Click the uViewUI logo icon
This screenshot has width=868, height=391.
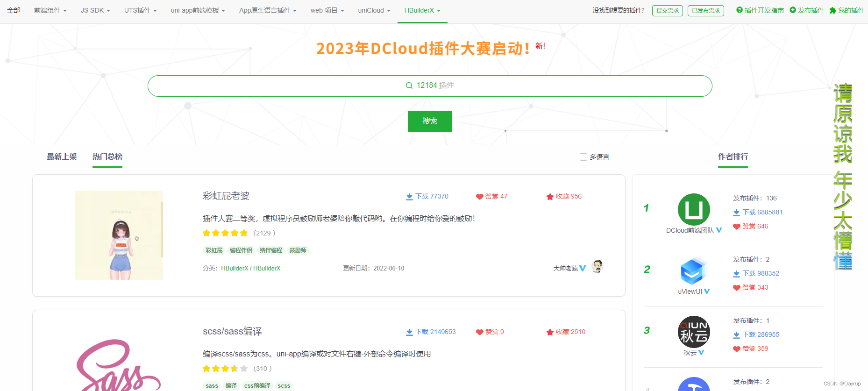[693, 270]
